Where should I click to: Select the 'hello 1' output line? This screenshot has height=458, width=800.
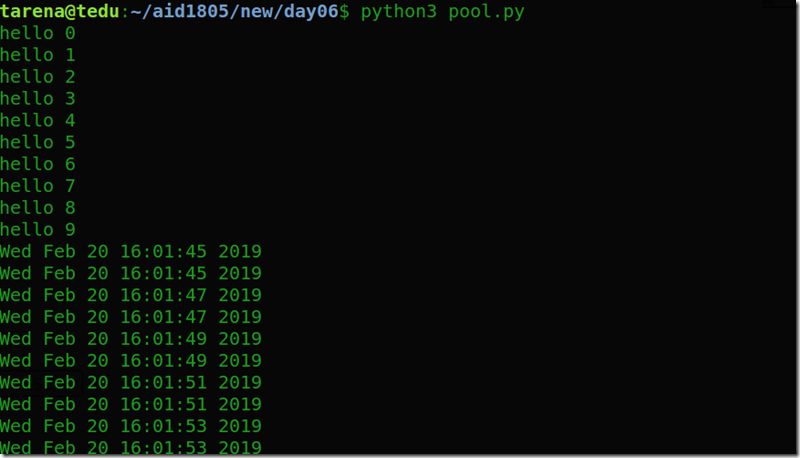pyautogui.click(x=38, y=55)
